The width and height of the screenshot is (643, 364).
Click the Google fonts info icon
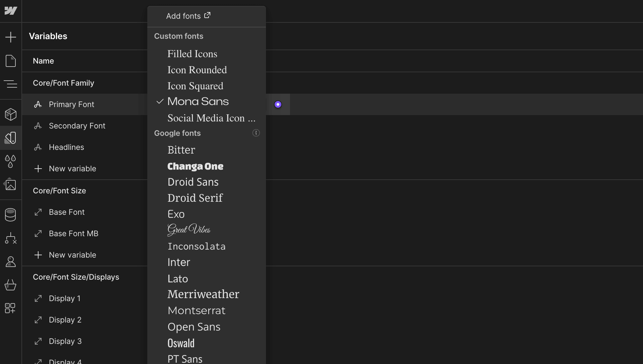click(x=256, y=133)
